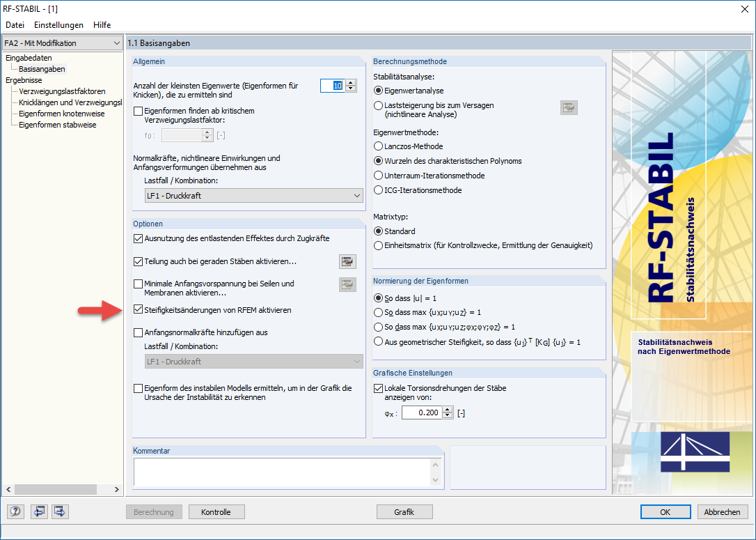Select So dass max with φ rotations = 1

pyautogui.click(x=379, y=327)
